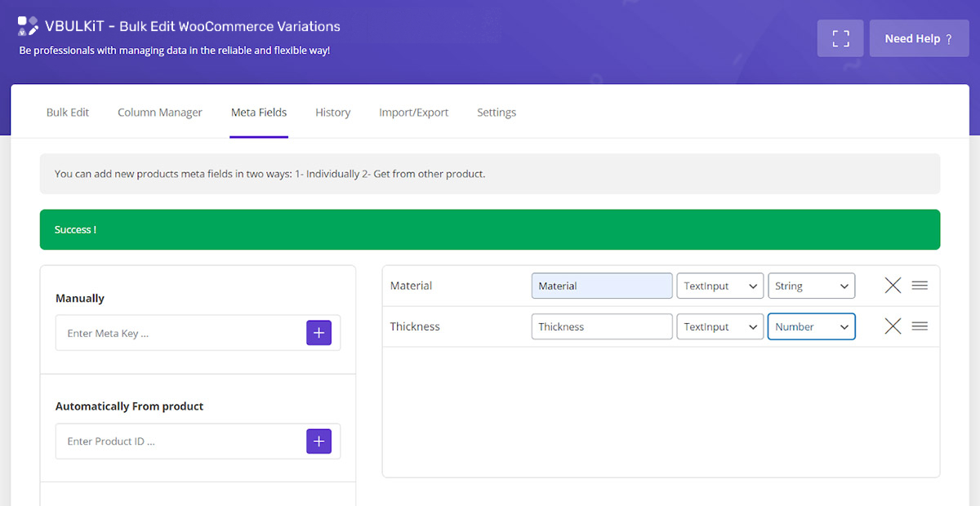
Task: Grab the Thickness row reorder handle
Action: click(x=920, y=326)
